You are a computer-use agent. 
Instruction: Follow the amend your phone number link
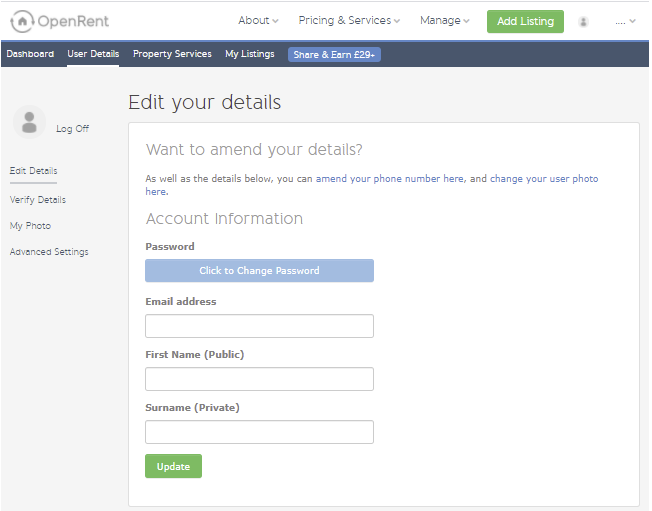[x=390, y=179]
